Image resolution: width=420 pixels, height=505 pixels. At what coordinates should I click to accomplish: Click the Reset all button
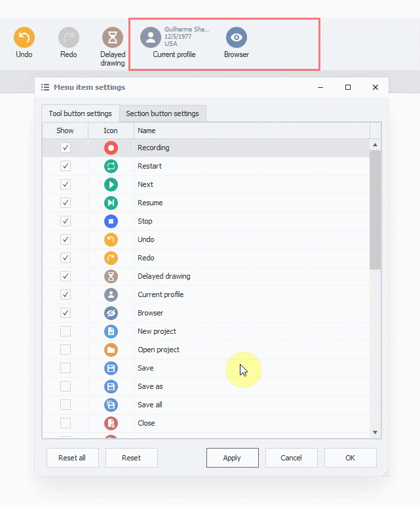coord(73,458)
